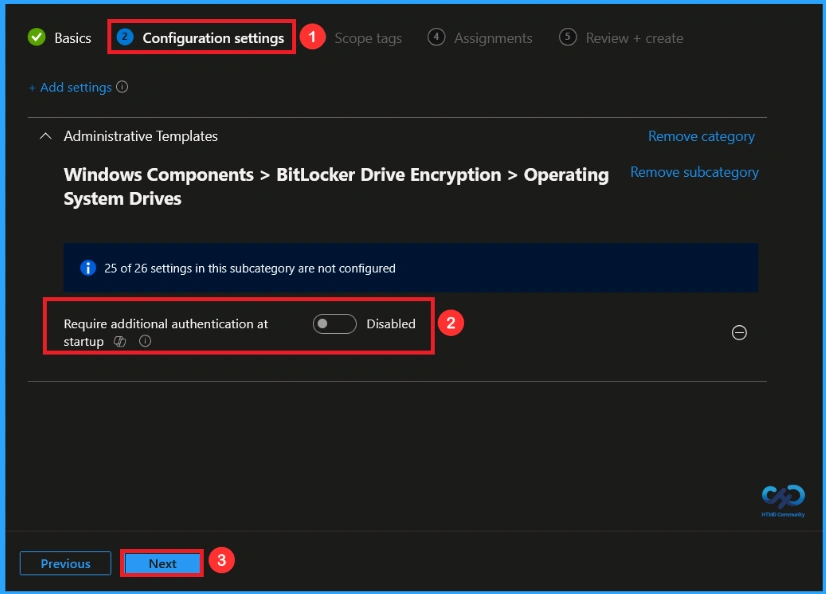The height and width of the screenshot is (594, 826).
Task: Click the Remove subcategory link
Action: pyautogui.click(x=694, y=171)
